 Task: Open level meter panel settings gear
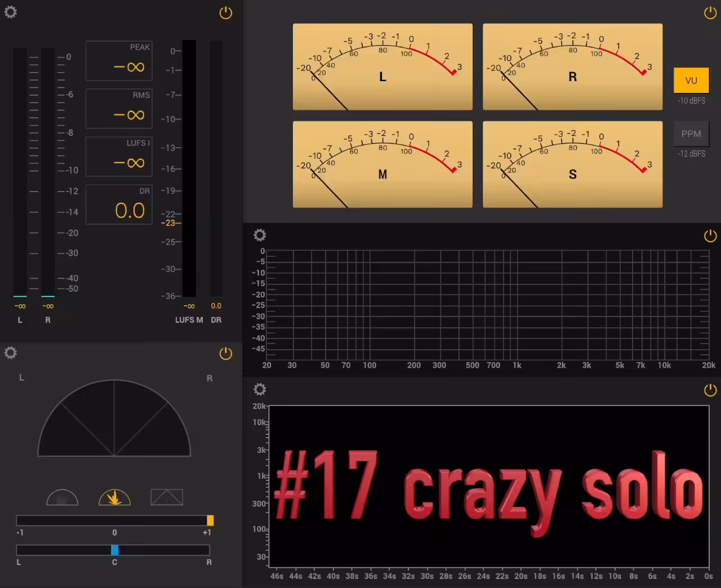pyautogui.click(x=11, y=12)
